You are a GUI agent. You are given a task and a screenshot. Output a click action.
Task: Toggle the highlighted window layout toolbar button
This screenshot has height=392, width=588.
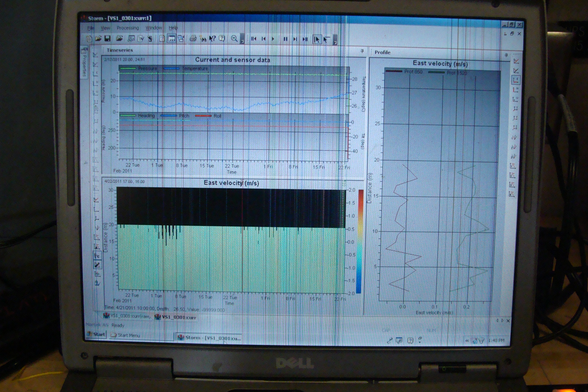coord(171,39)
